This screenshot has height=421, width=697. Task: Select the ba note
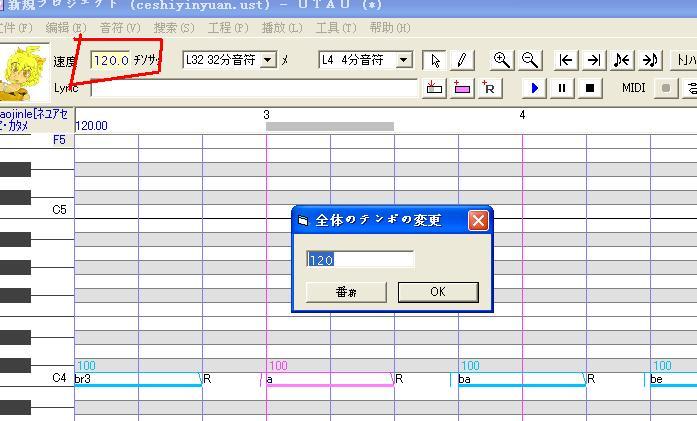pos(522,379)
